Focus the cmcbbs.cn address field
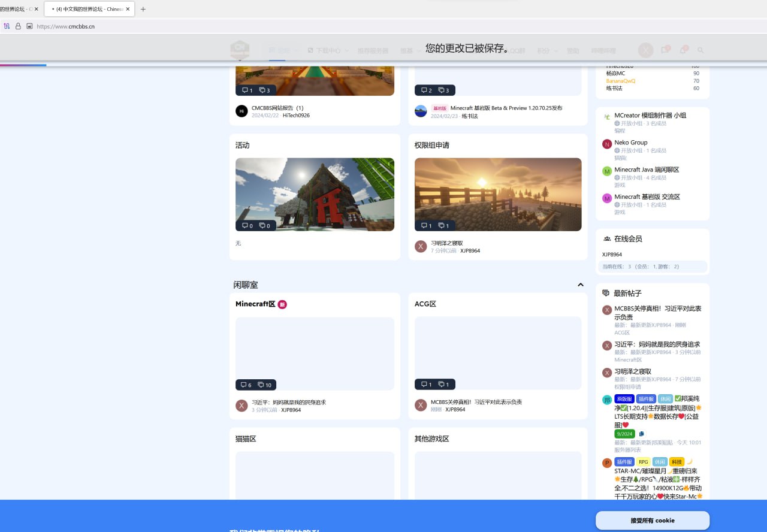This screenshot has width=767, height=532. click(x=66, y=26)
